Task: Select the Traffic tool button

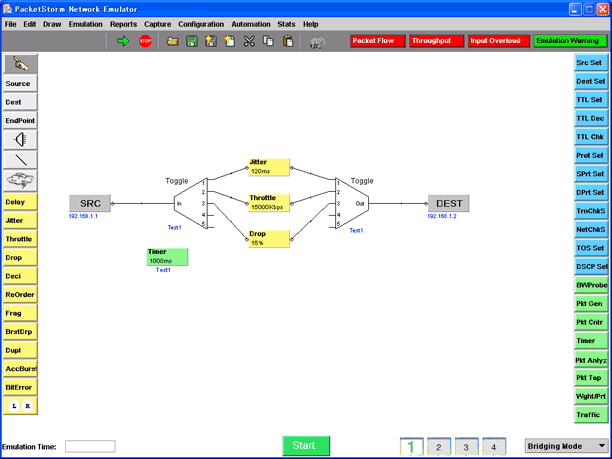Action: click(591, 415)
